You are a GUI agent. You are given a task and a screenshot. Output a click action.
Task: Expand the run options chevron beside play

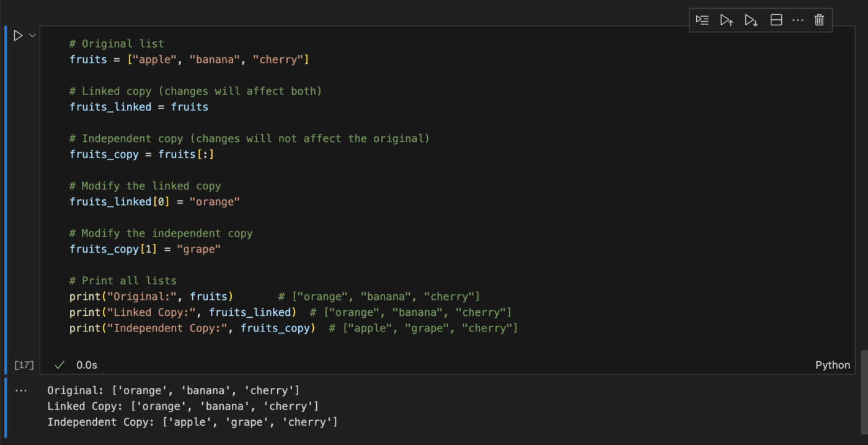coord(33,36)
